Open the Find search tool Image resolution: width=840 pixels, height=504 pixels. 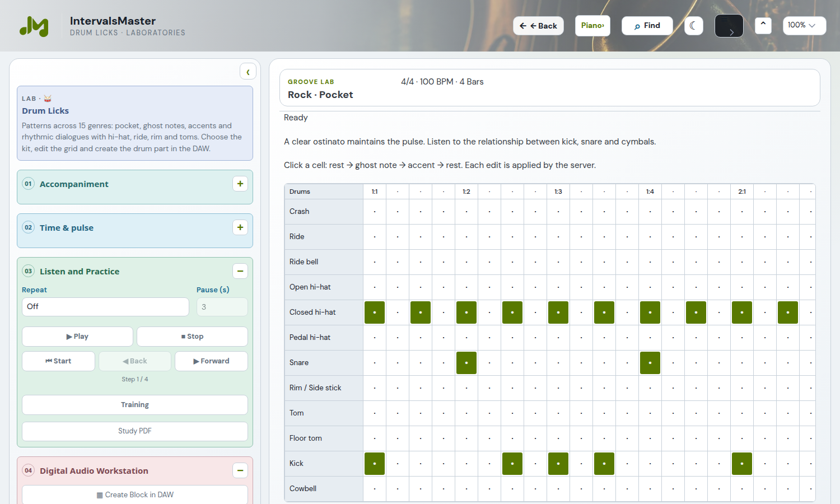pyautogui.click(x=647, y=26)
